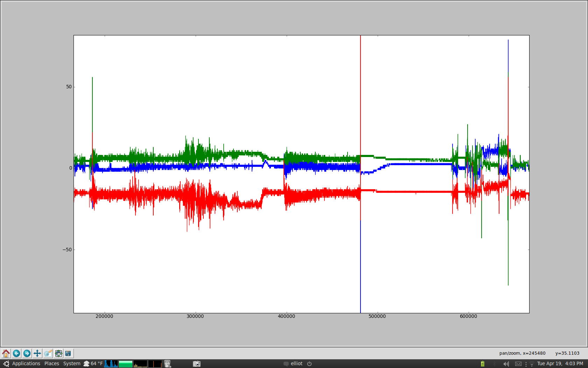
Task: Toggle Bluetooth from the system tray
Action: [494, 363]
